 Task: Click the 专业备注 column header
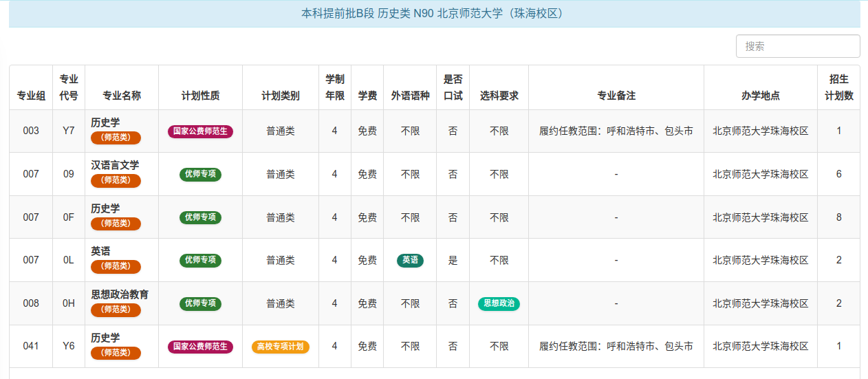[616, 87]
